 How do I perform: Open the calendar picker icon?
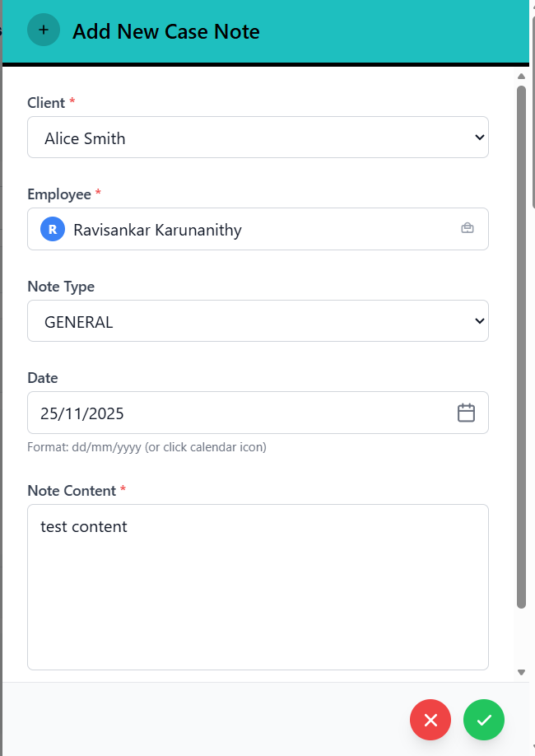pos(466,413)
